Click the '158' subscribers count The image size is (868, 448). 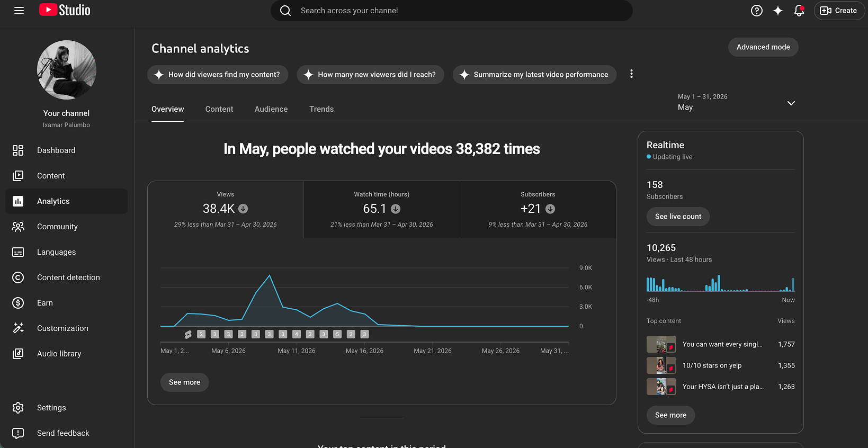655,185
